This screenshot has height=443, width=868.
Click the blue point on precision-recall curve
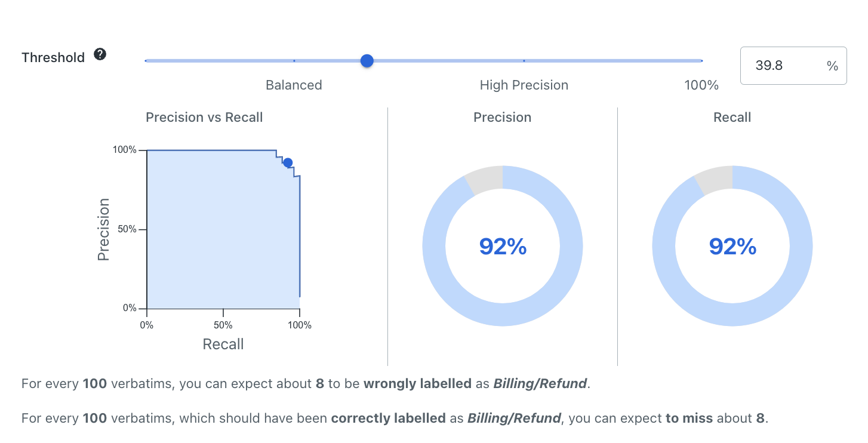pos(288,162)
